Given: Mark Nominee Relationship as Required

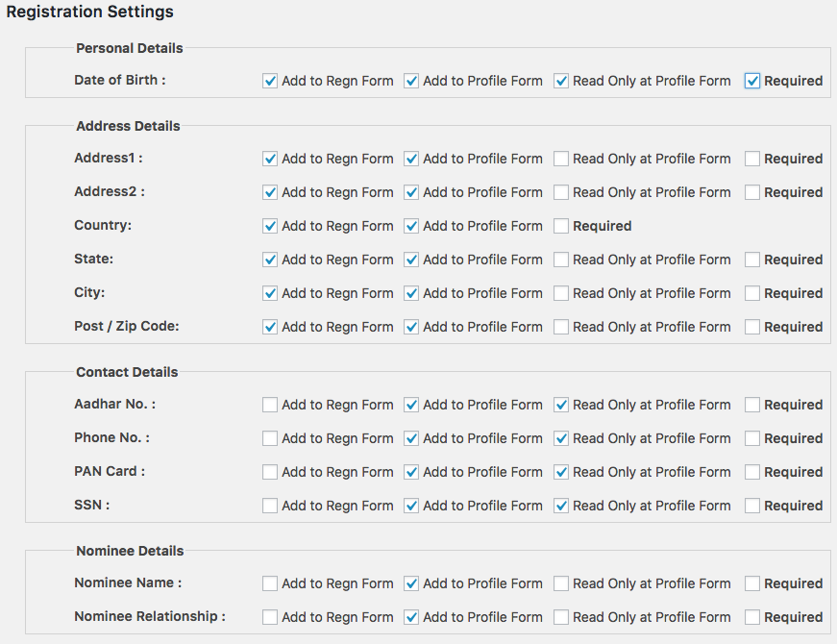Looking at the screenshot, I should pyautogui.click(x=752, y=617).
